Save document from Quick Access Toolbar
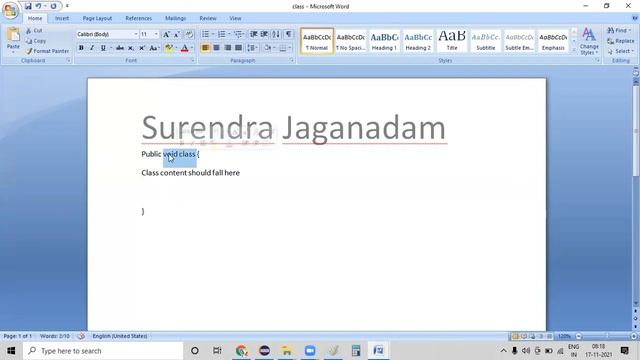This screenshot has width=640, height=360. 28,6
